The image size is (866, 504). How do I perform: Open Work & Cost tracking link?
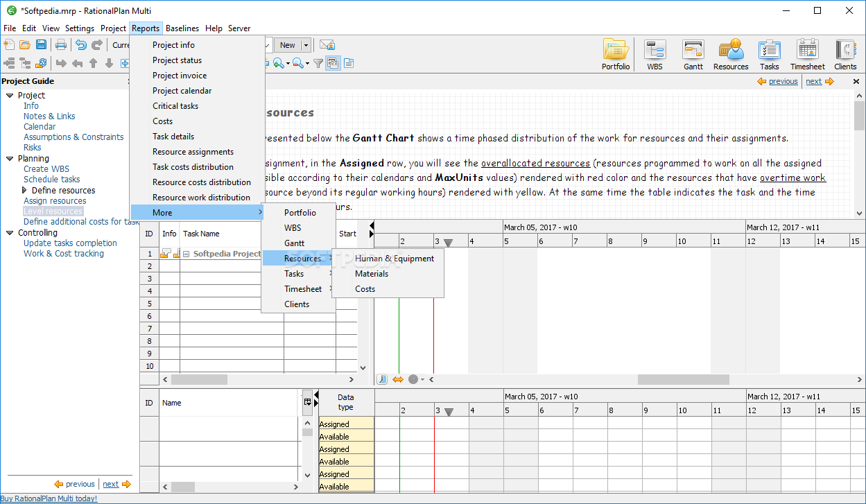(x=64, y=254)
